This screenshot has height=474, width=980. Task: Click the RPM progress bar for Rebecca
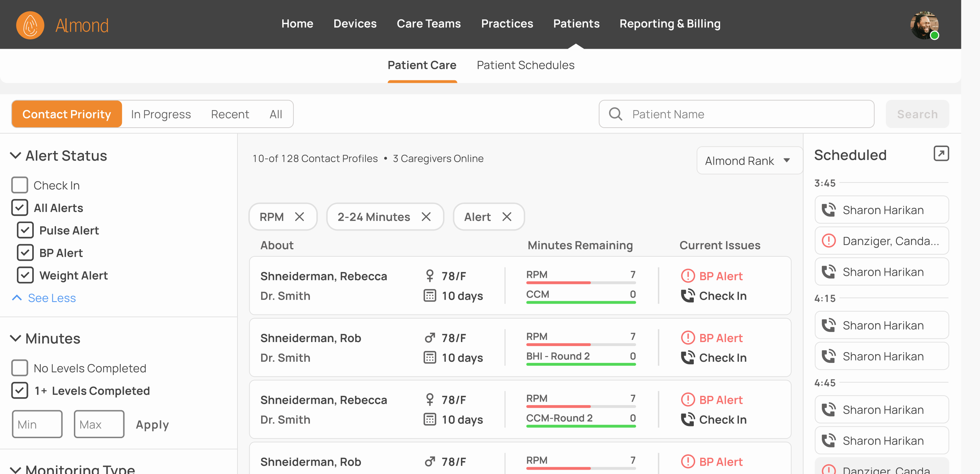(580, 283)
